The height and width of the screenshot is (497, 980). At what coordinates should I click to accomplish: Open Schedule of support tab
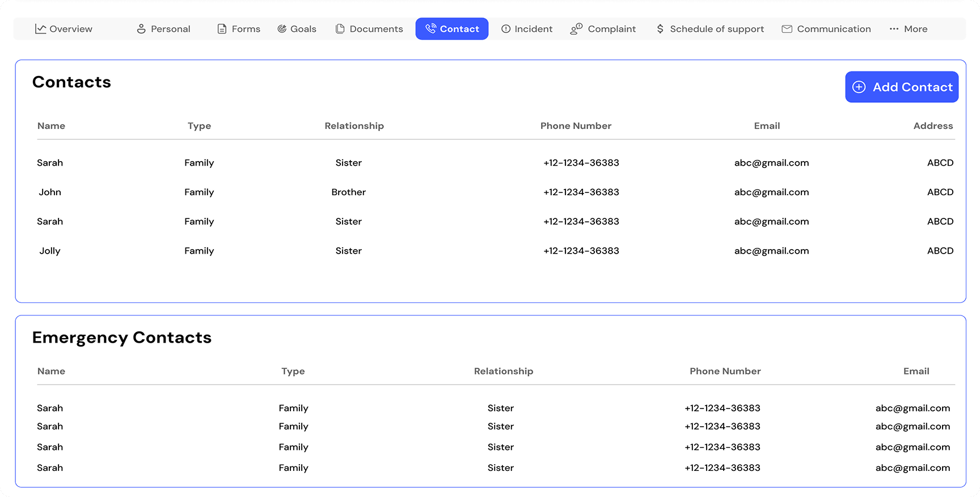[711, 29]
